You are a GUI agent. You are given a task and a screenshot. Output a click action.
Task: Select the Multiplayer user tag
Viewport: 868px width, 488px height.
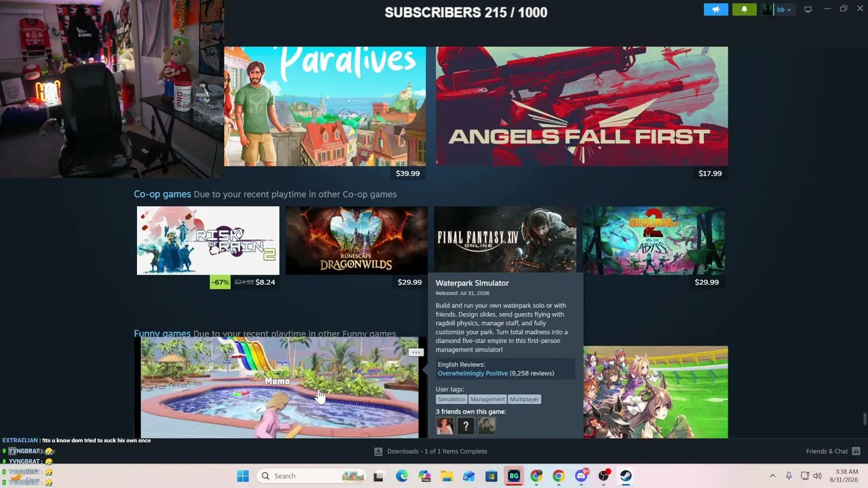point(524,399)
